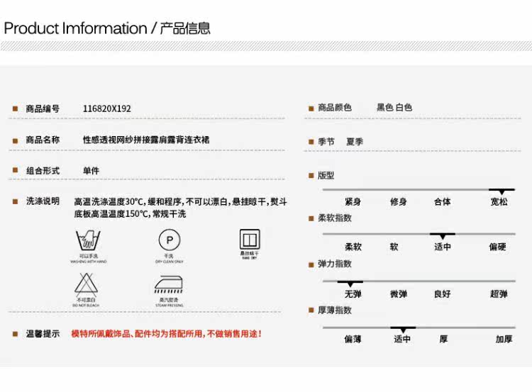532x392 pixels.
Task: Click the 紧身 fit option
Action: [353, 202]
